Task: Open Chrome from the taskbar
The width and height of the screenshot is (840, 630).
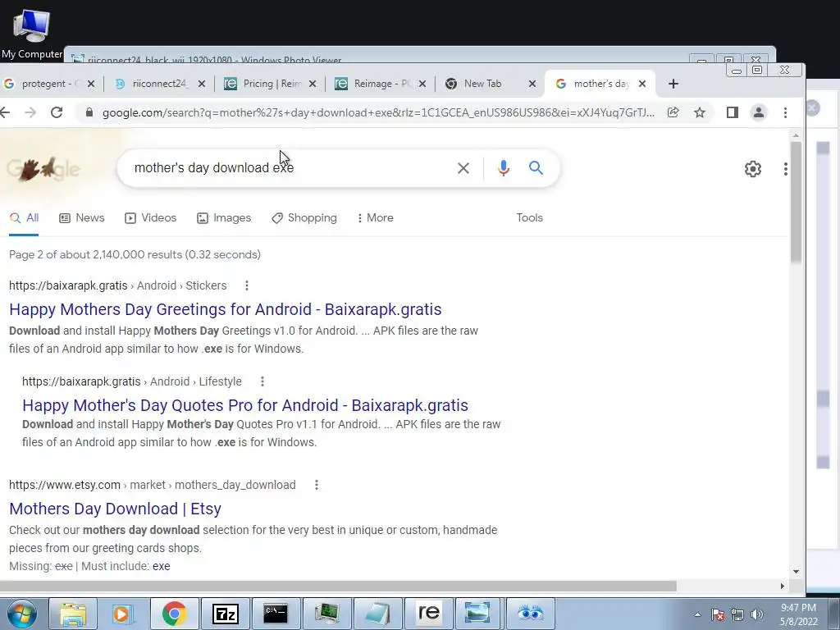Action: pyautogui.click(x=174, y=614)
